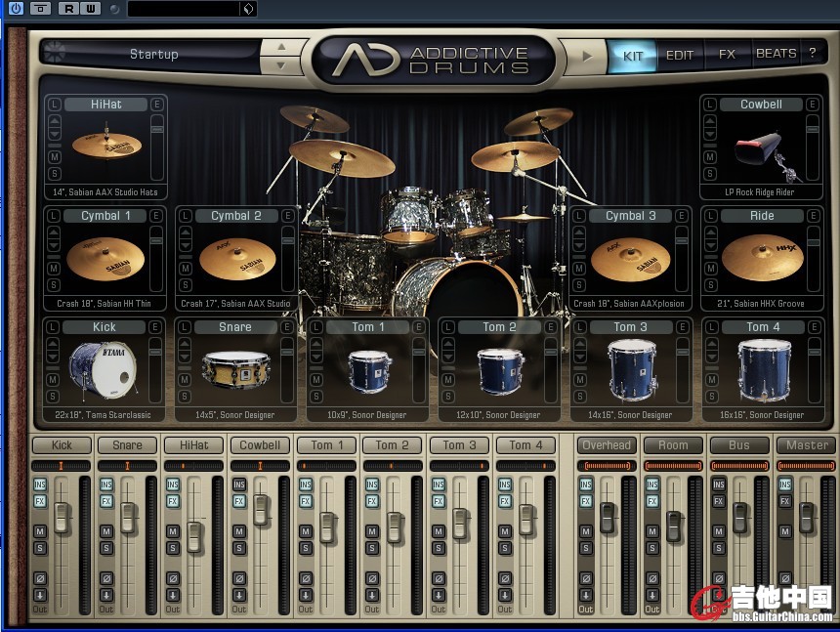This screenshot has width=840, height=632.
Task: Solo the Snare mixer channel
Action: coord(106,548)
